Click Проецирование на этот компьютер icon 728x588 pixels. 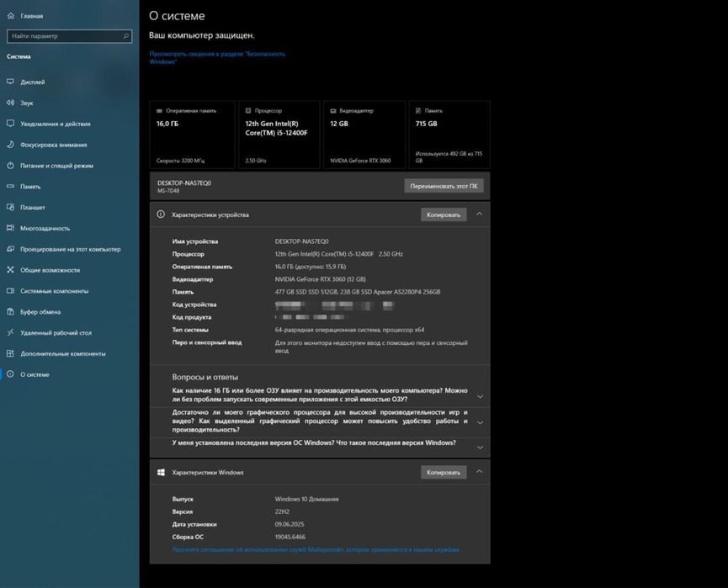(x=11, y=249)
